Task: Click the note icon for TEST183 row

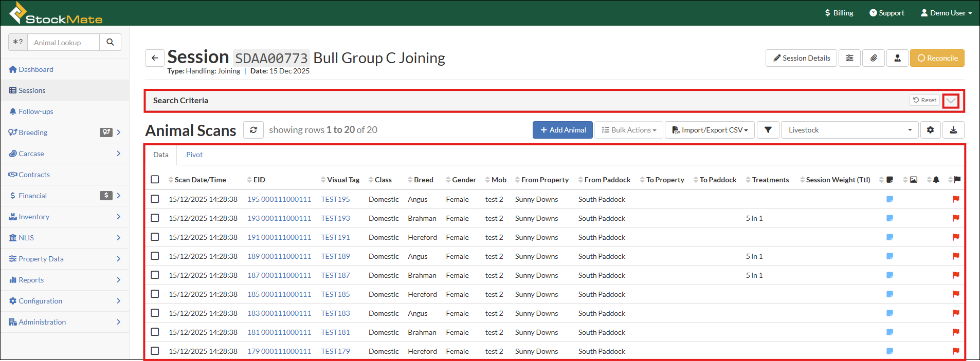Action: point(890,313)
